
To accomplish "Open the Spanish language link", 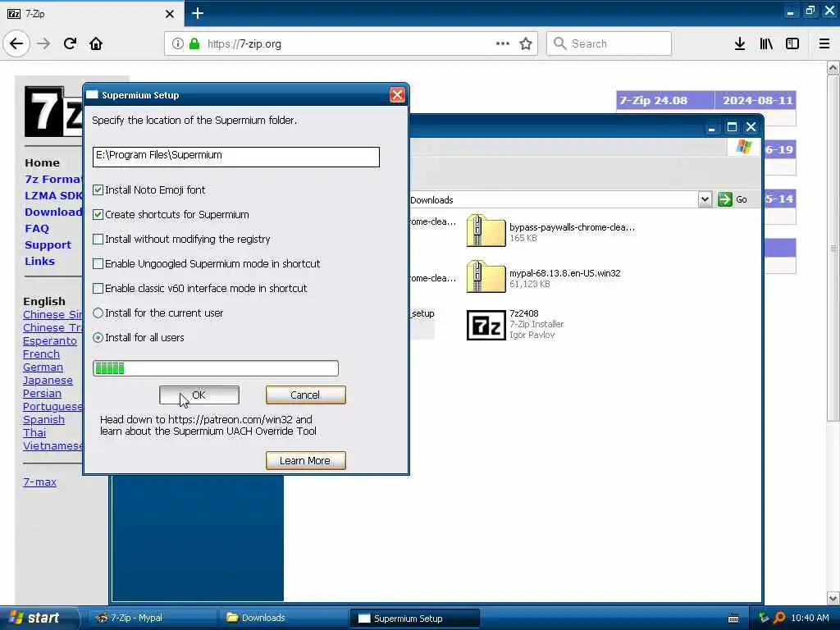I will [44, 419].
